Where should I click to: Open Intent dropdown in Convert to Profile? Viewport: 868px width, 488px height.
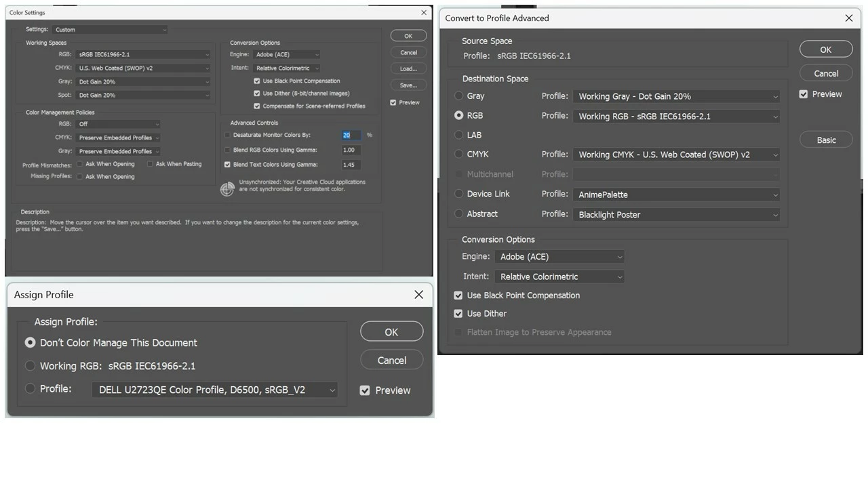click(x=559, y=277)
